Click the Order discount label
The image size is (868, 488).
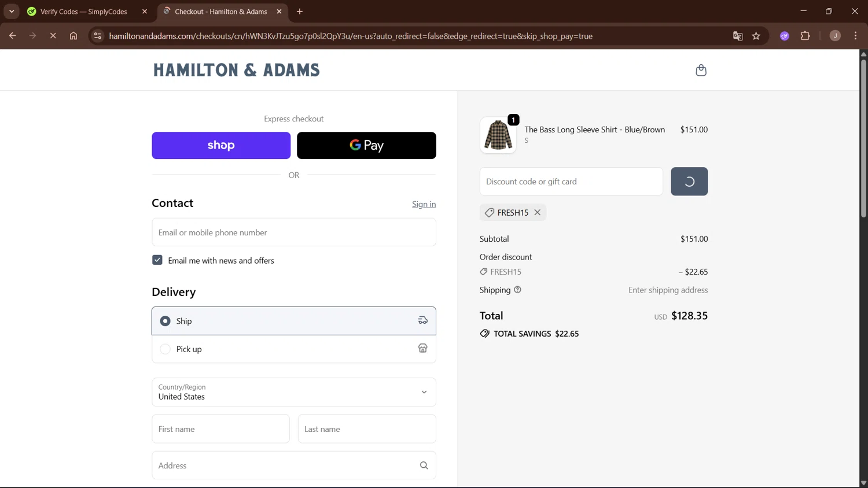(x=506, y=257)
